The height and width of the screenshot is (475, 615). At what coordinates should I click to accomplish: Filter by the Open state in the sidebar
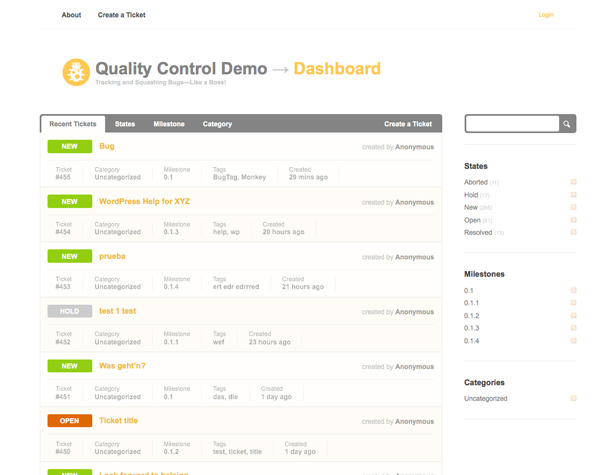[x=472, y=220]
